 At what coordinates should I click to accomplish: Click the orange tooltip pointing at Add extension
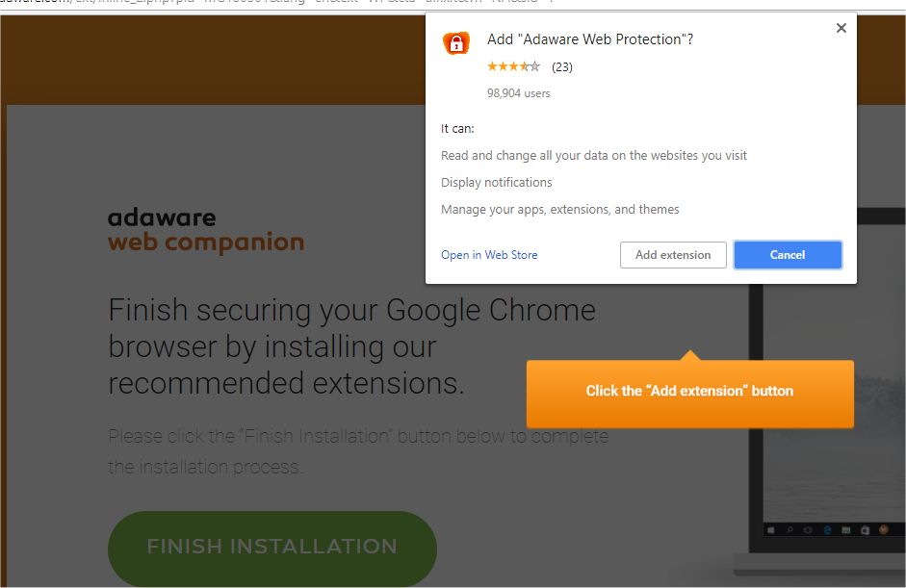689,391
